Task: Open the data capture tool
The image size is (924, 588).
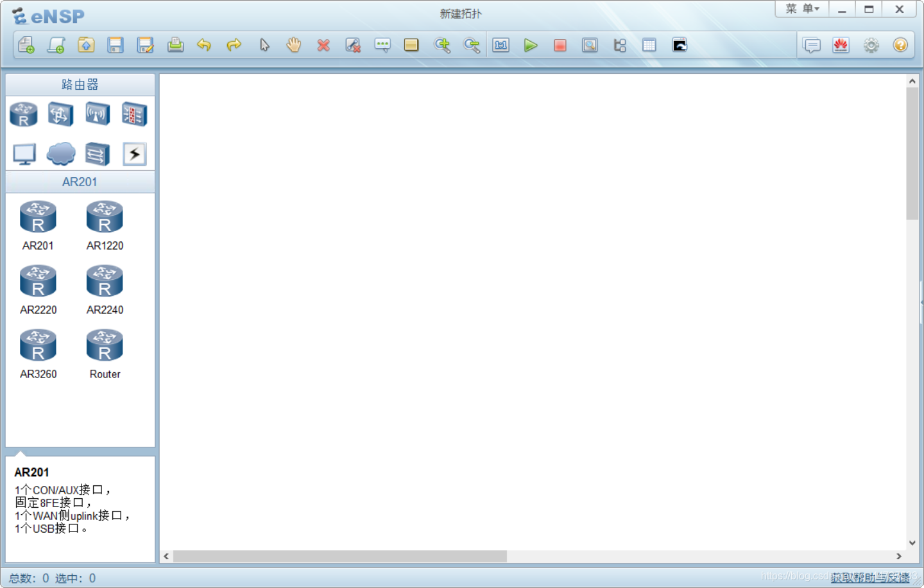Action: (590, 45)
